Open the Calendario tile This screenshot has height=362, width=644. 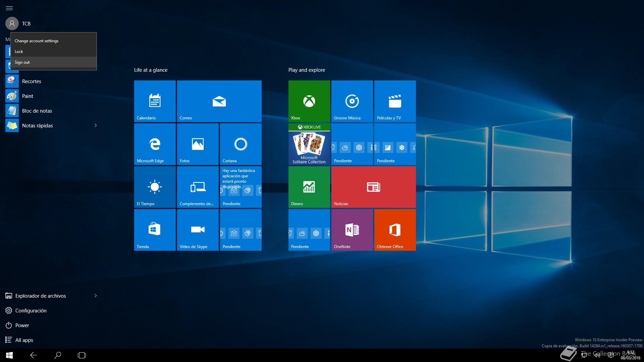click(x=155, y=101)
